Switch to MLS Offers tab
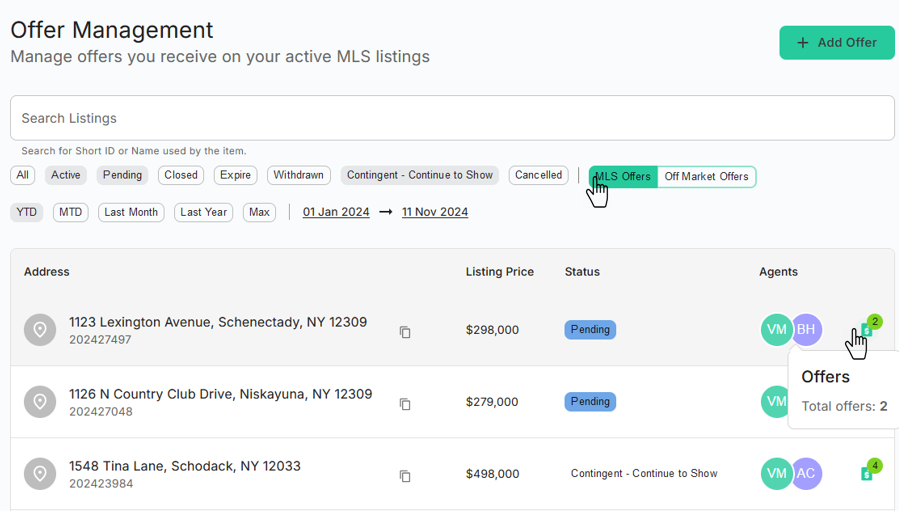 [x=623, y=177]
